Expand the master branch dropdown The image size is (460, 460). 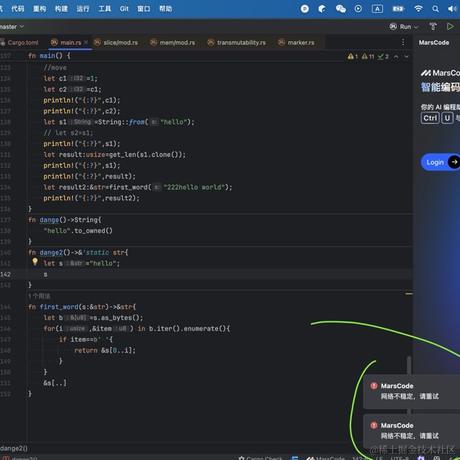point(12,26)
